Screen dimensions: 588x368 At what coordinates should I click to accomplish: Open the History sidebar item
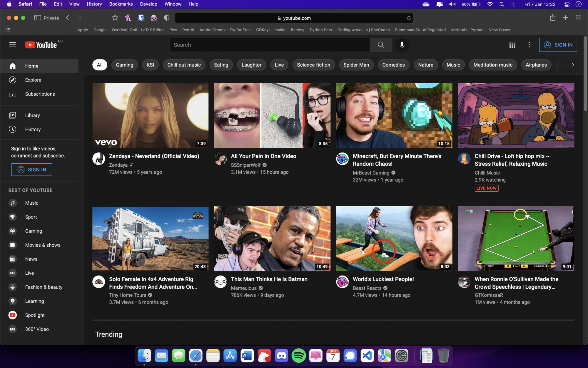[x=33, y=129]
